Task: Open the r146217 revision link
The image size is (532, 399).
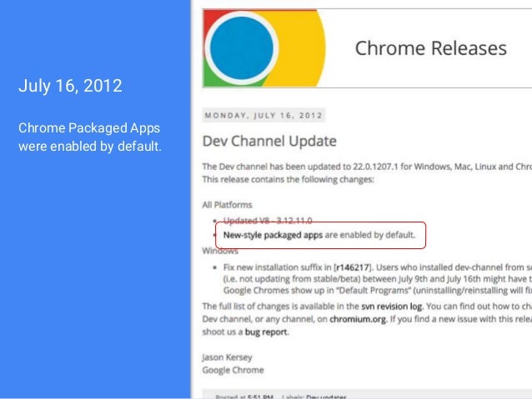Action: [x=353, y=267]
